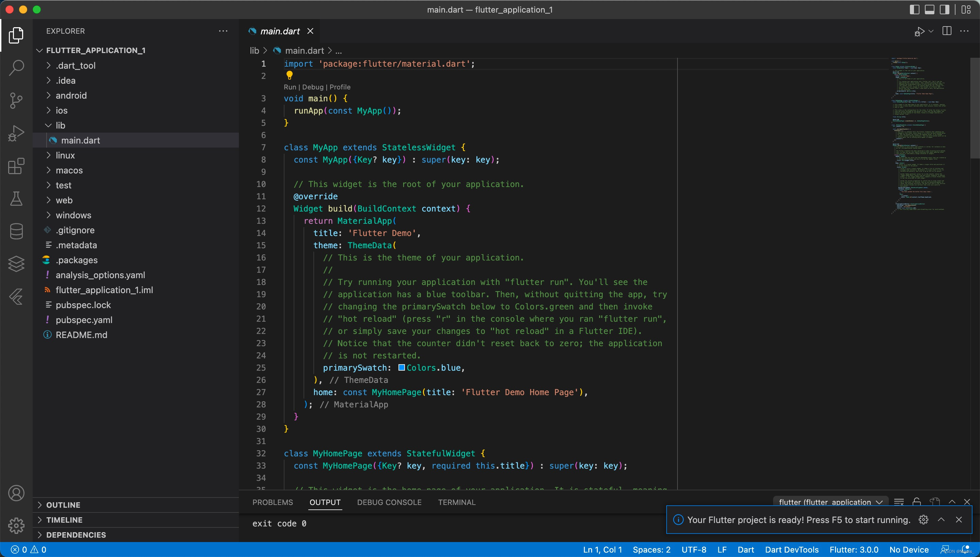
Task: Open the Manage gear in activity bar
Action: tap(16, 525)
